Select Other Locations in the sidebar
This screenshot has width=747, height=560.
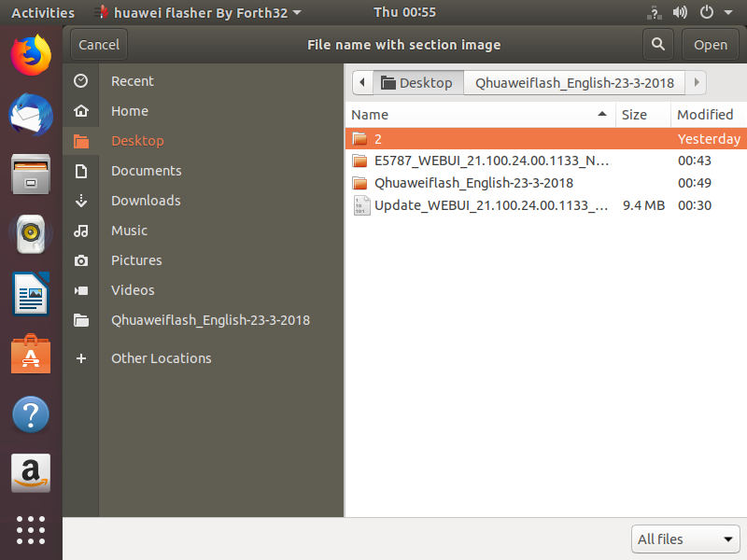[x=161, y=358]
